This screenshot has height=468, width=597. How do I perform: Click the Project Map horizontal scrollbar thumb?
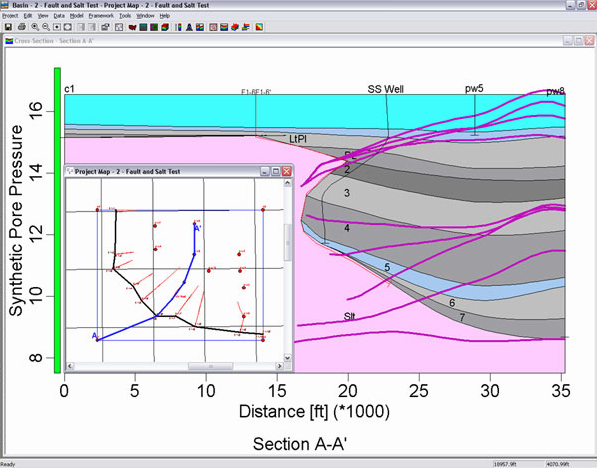tap(210, 366)
